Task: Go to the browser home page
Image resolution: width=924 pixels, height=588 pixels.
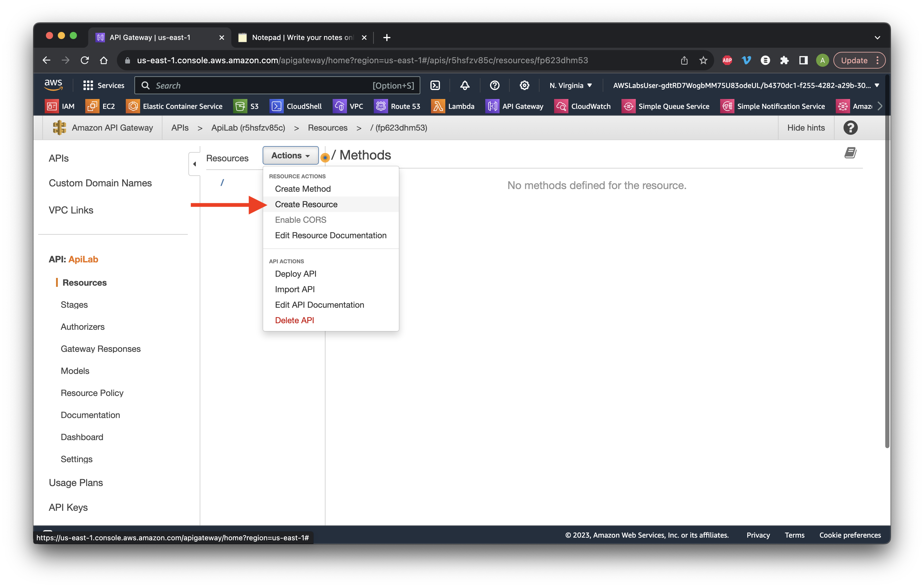Action: coord(104,60)
